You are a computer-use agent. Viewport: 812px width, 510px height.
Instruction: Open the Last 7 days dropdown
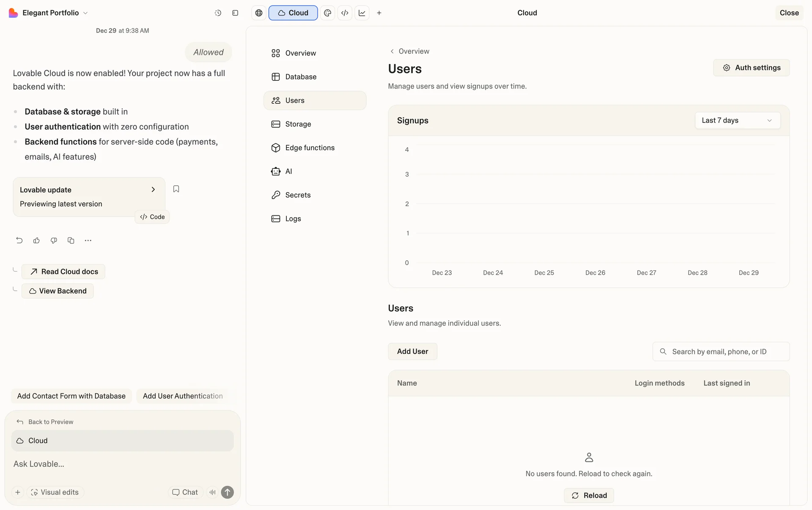pos(737,121)
